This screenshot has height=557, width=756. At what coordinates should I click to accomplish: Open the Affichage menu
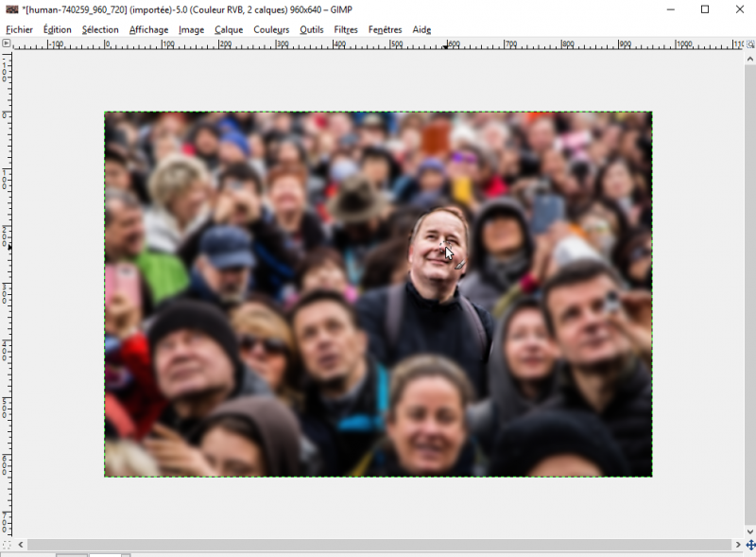click(x=148, y=29)
